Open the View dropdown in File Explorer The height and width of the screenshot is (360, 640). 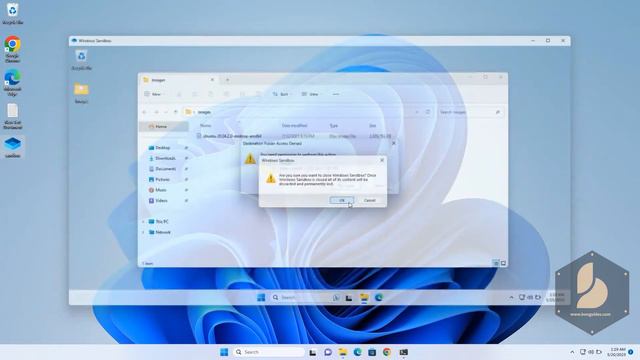point(310,94)
